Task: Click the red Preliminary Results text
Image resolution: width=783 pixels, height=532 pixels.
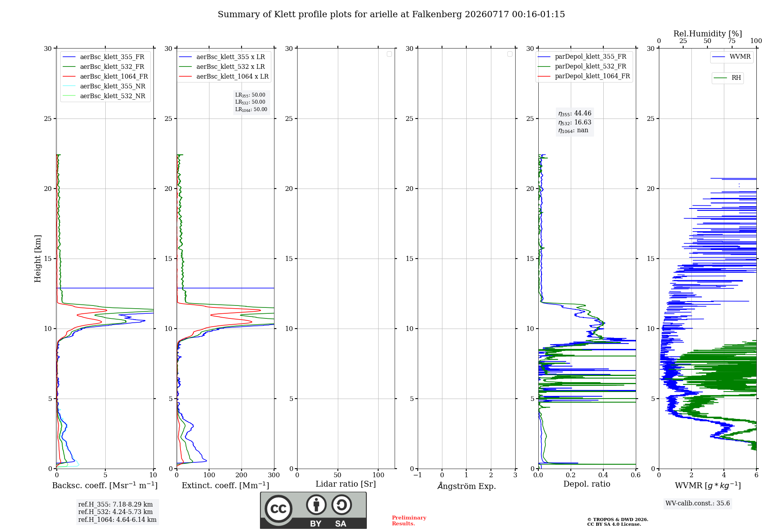Action: (x=409, y=521)
